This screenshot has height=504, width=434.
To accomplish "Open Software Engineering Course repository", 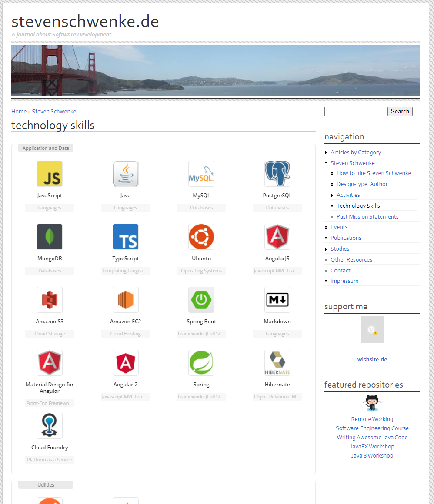I will point(372,428).
